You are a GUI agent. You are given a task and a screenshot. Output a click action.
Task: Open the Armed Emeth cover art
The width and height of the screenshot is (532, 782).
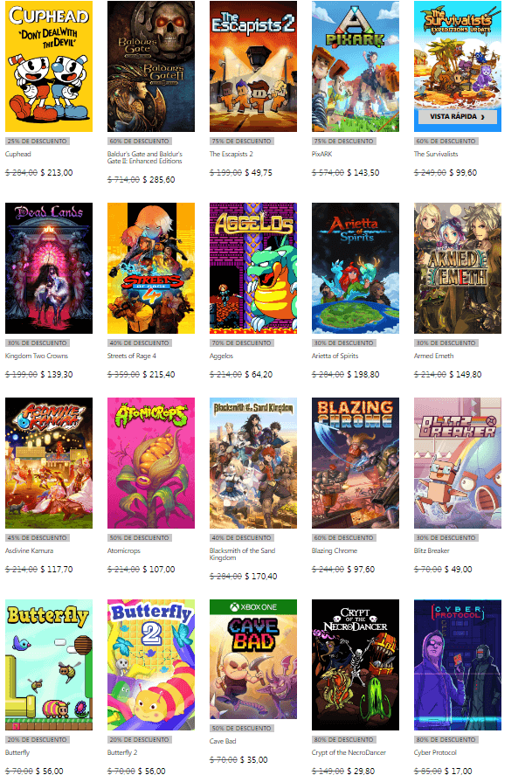point(458,268)
